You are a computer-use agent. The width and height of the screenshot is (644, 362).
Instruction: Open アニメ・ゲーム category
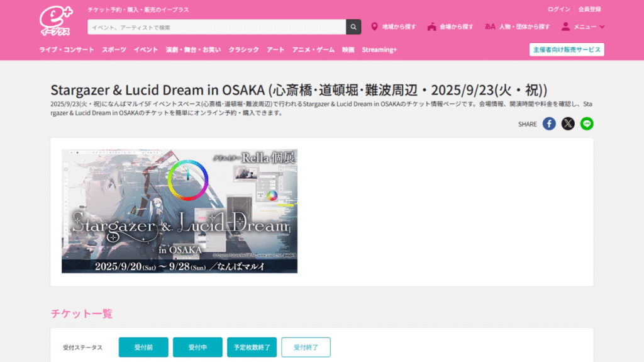point(313,49)
